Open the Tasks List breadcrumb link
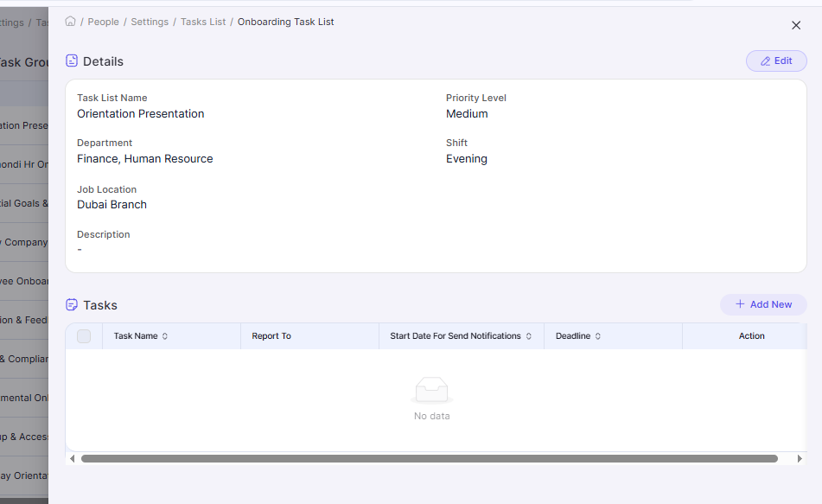Image resolution: width=822 pixels, height=504 pixels. tap(202, 22)
